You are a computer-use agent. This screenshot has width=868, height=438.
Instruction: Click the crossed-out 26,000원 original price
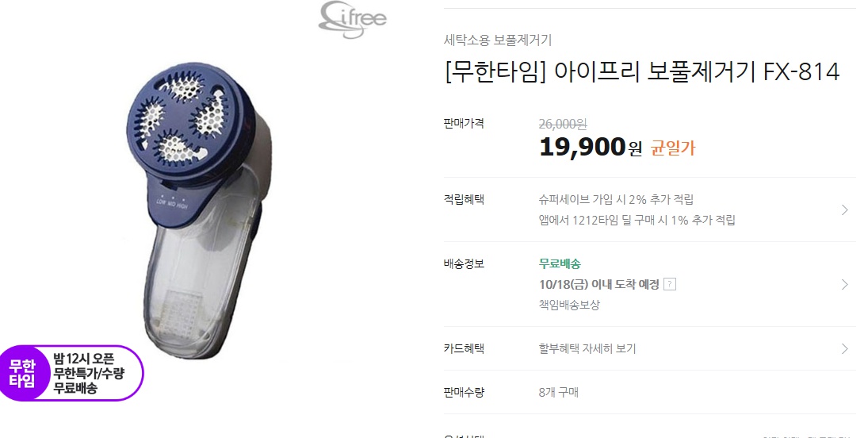pos(563,125)
